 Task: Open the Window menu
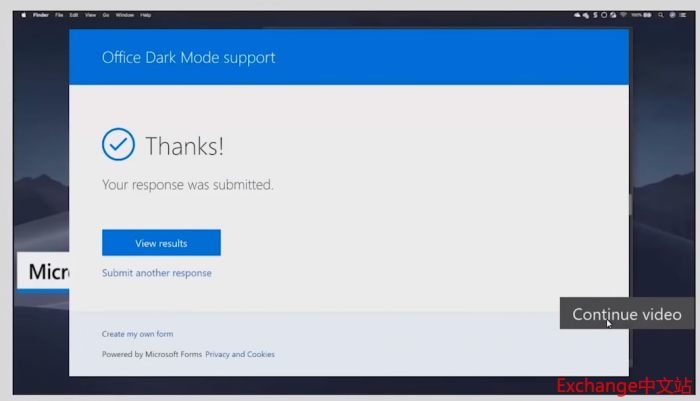(x=124, y=16)
